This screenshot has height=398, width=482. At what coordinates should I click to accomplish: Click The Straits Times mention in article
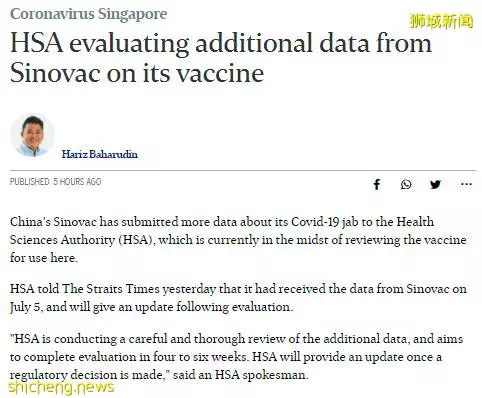point(111,289)
